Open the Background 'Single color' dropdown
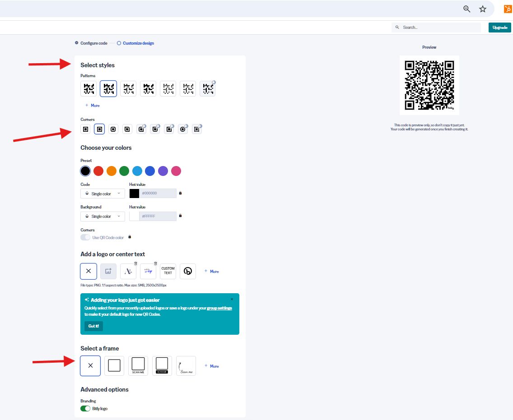The height and width of the screenshot is (420, 513). pos(103,217)
